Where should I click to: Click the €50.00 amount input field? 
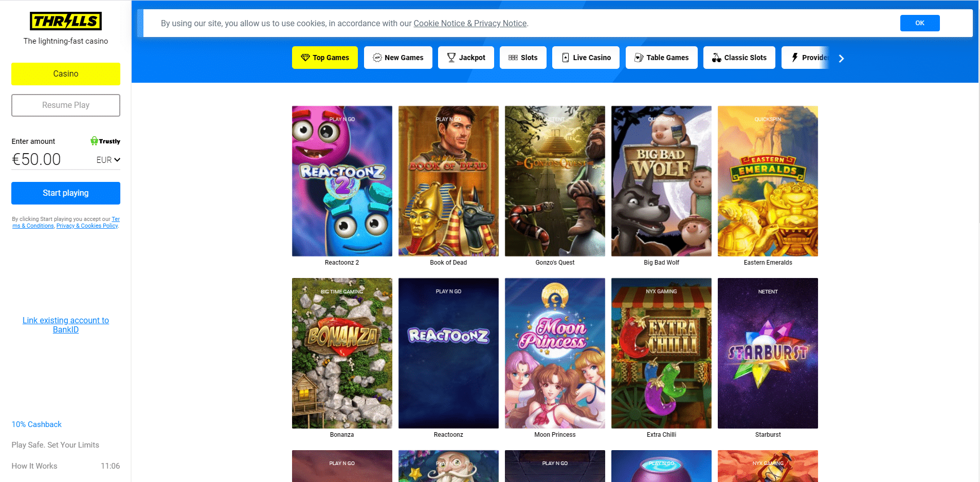point(51,159)
